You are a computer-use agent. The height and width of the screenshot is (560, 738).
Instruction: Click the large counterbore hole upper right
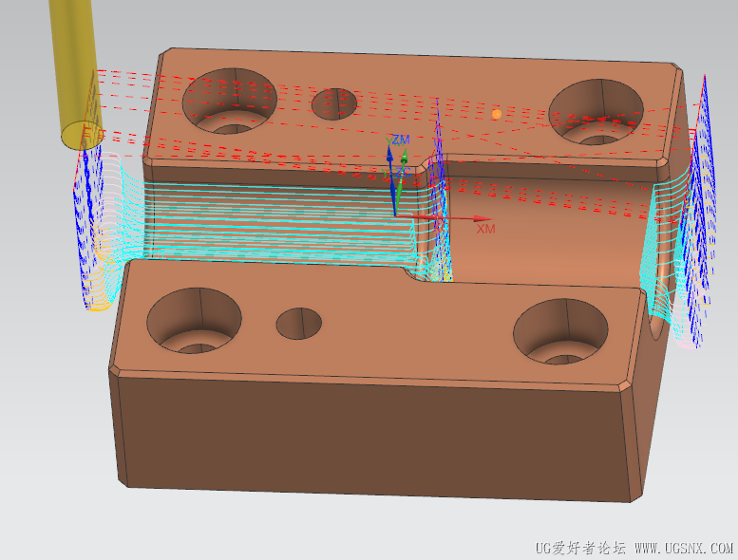596,112
